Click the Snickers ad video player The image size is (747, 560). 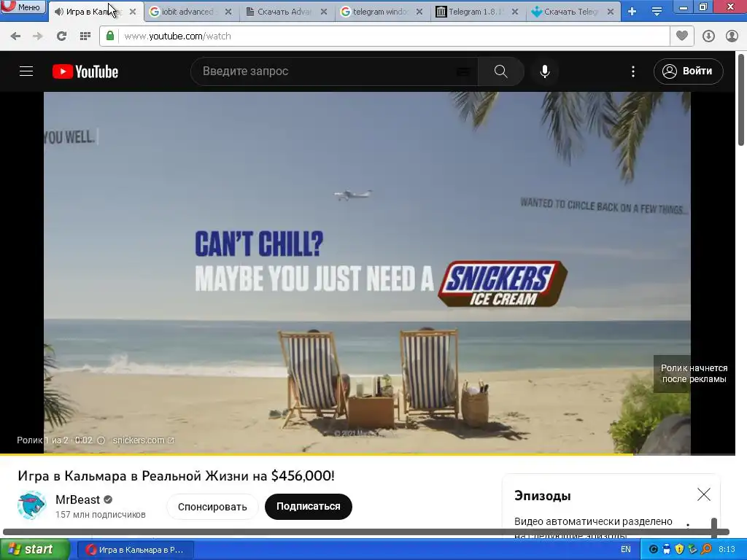tap(367, 273)
